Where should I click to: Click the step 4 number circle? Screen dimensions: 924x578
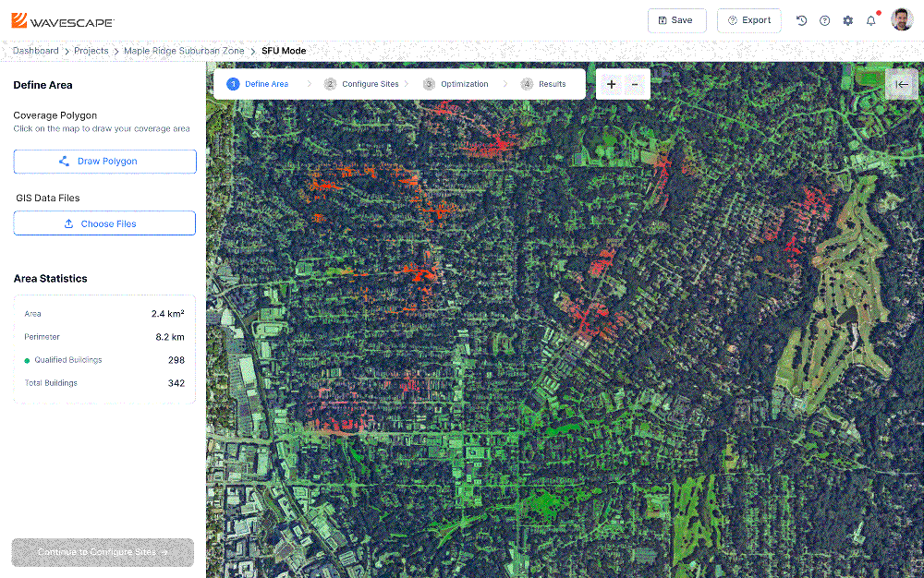click(x=527, y=84)
